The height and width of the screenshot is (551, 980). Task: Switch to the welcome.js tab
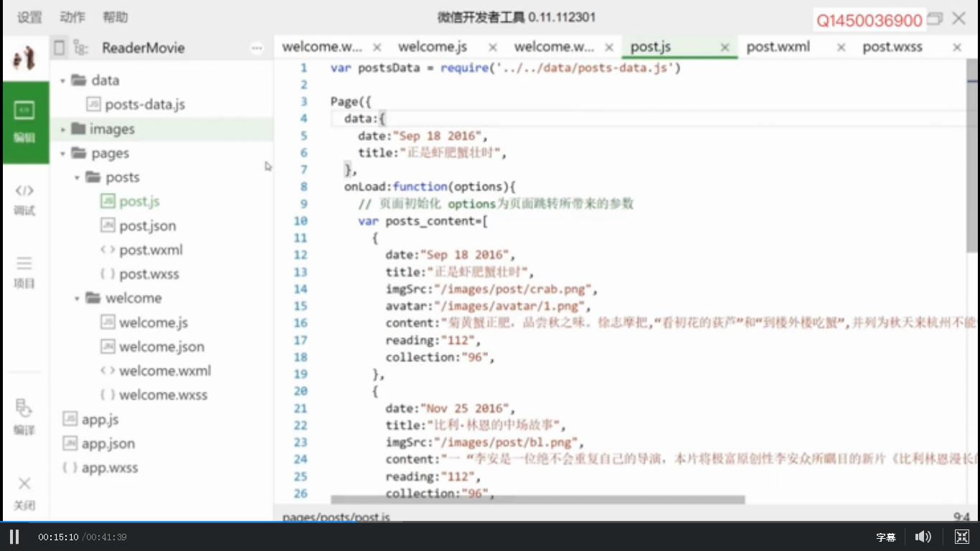pos(433,47)
